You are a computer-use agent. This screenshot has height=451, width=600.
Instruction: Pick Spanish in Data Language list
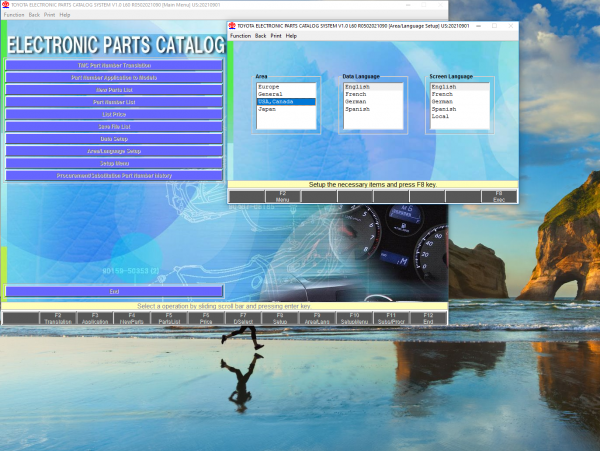pyautogui.click(x=358, y=108)
